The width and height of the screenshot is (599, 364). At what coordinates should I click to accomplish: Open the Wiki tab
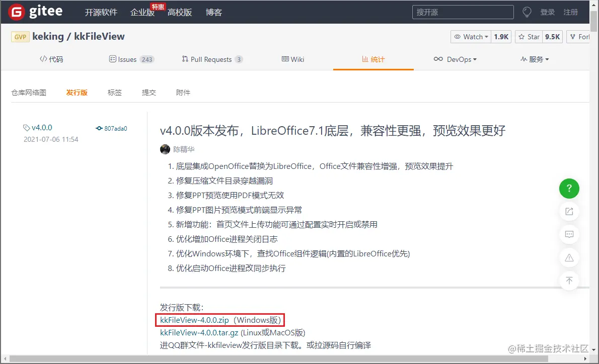(x=292, y=59)
